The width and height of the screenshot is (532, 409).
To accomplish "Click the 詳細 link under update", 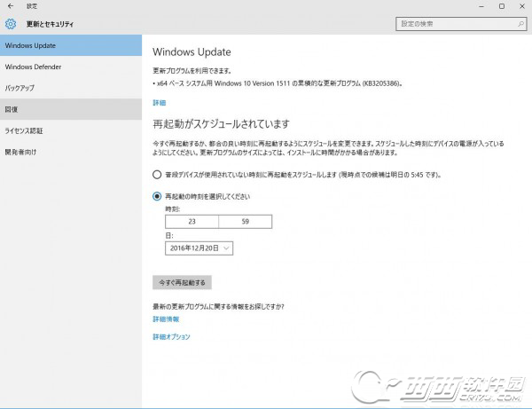I will [159, 103].
